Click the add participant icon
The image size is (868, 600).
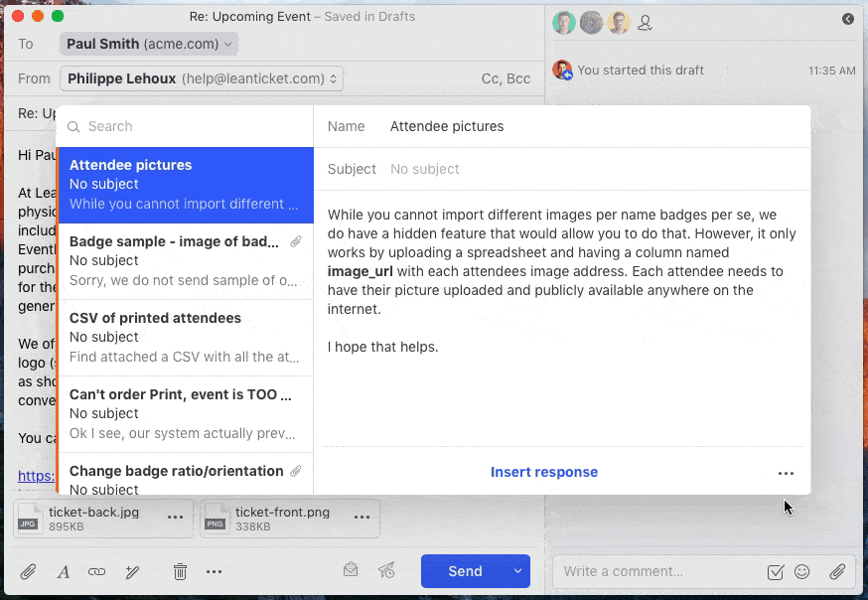645,22
